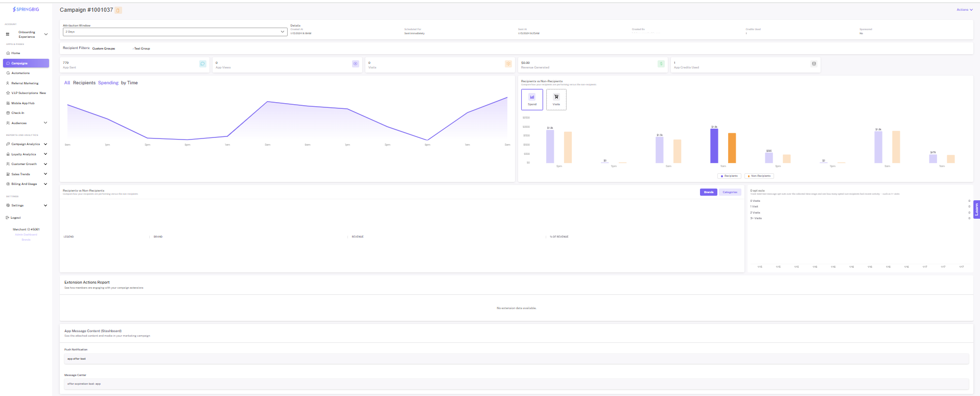
Task: Open the Actions dropdown at top right
Action: [965, 10]
